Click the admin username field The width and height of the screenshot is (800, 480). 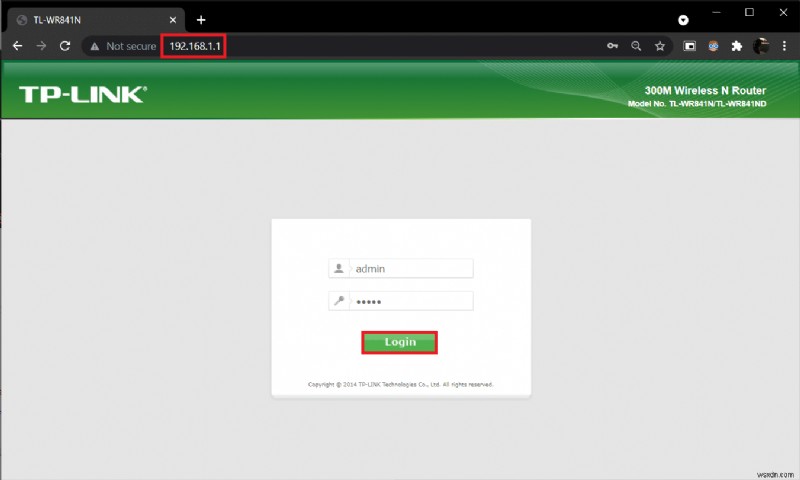(401, 268)
